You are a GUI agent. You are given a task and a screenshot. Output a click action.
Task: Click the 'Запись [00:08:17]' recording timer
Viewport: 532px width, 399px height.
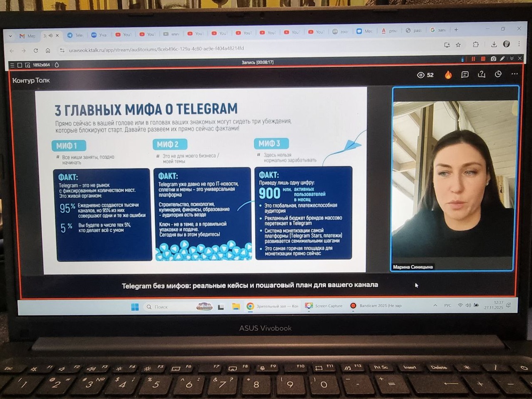tap(257, 62)
